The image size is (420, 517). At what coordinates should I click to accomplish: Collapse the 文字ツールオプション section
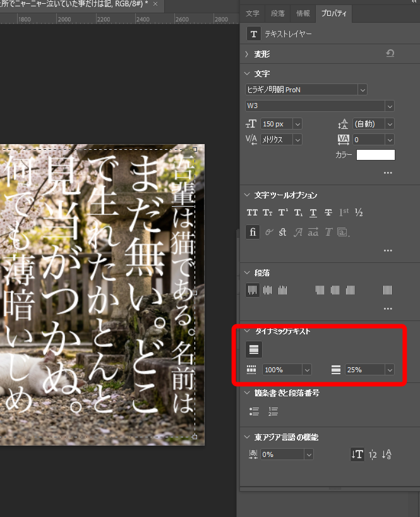tap(247, 195)
